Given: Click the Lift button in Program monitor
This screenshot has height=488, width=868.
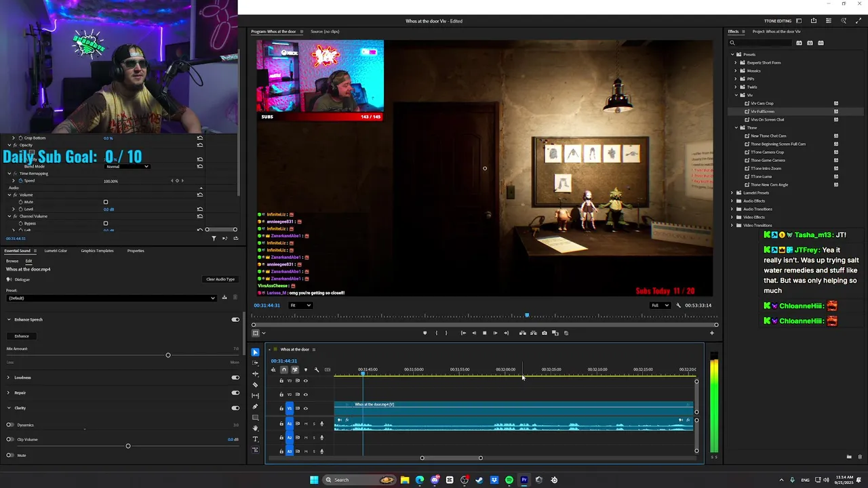Looking at the screenshot, I should click(522, 333).
